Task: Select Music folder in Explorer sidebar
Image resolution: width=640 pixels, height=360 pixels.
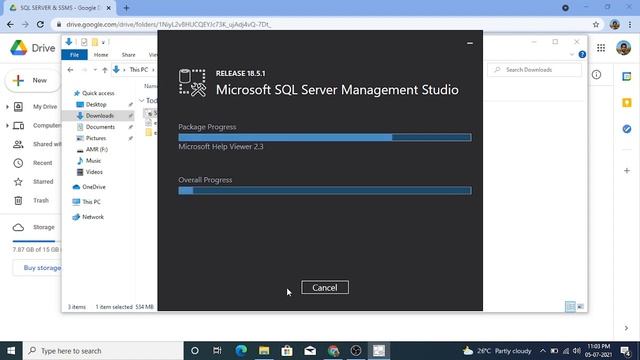Action: pyautogui.click(x=93, y=161)
